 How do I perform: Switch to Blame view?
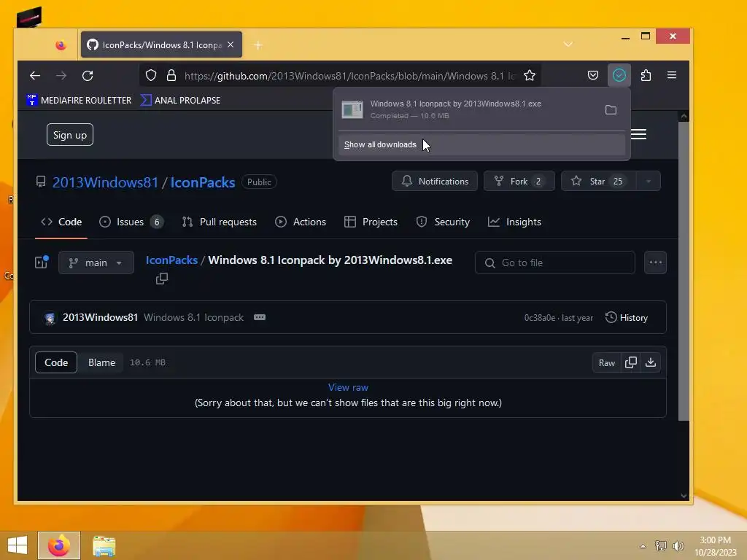point(101,362)
